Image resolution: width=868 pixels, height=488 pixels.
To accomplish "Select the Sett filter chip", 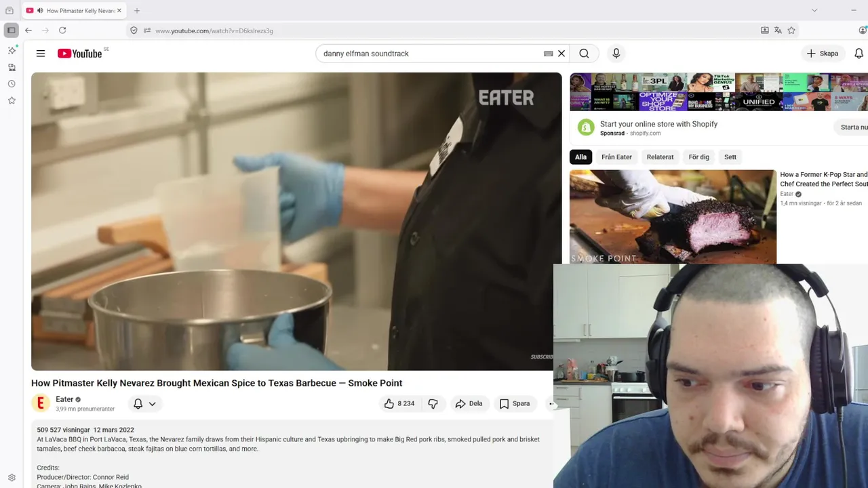I will pos(730,157).
